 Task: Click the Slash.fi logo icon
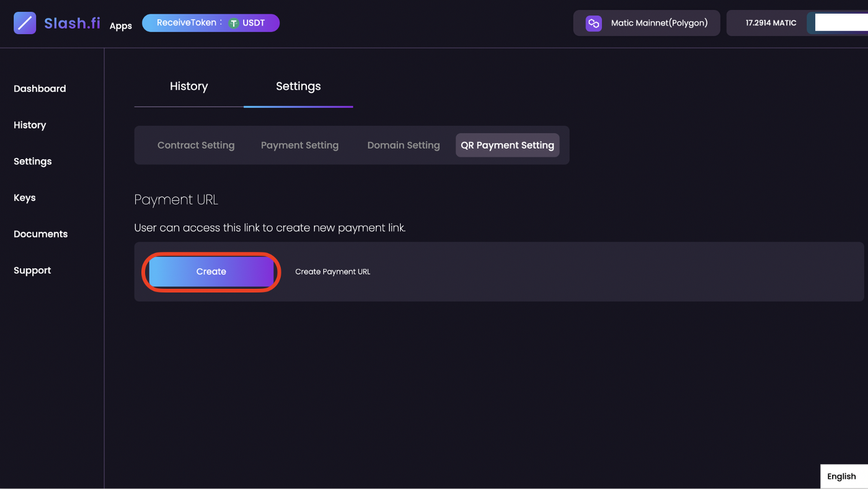(x=24, y=23)
